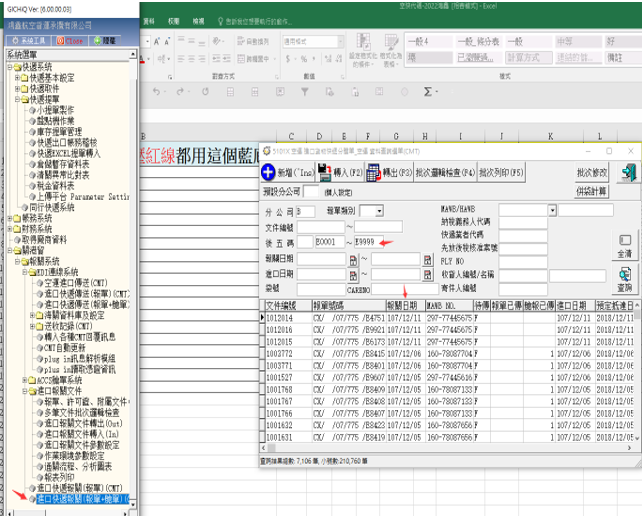This screenshot has width=642, height=516.
Task: Click the exit door icon in dialog
Action: (629, 173)
